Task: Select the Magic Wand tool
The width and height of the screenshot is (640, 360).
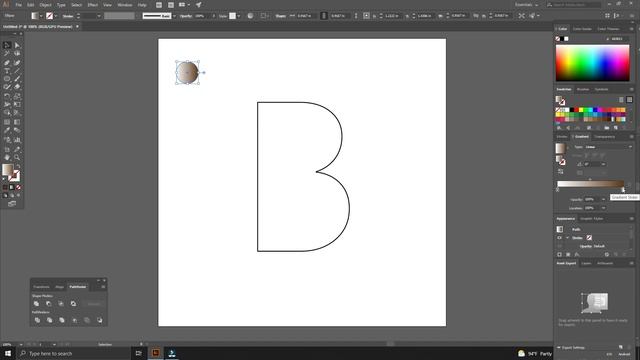Action: point(7,53)
